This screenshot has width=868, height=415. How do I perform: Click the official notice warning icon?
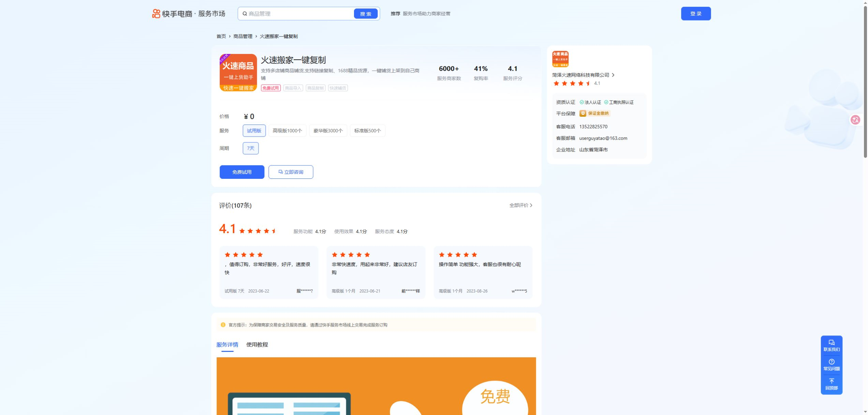[x=223, y=325]
